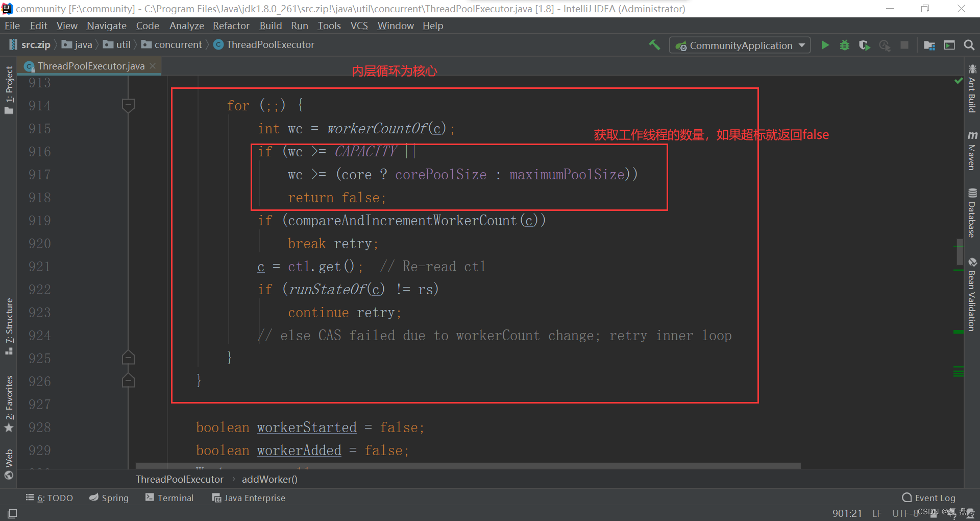Viewport: 980px width, 521px height.
Task: Open the View menu
Action: [x=67, y=26]
